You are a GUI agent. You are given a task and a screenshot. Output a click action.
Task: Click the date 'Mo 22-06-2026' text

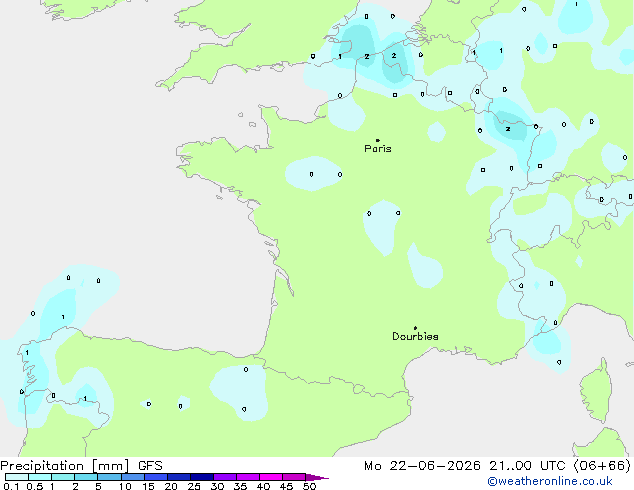422,466
